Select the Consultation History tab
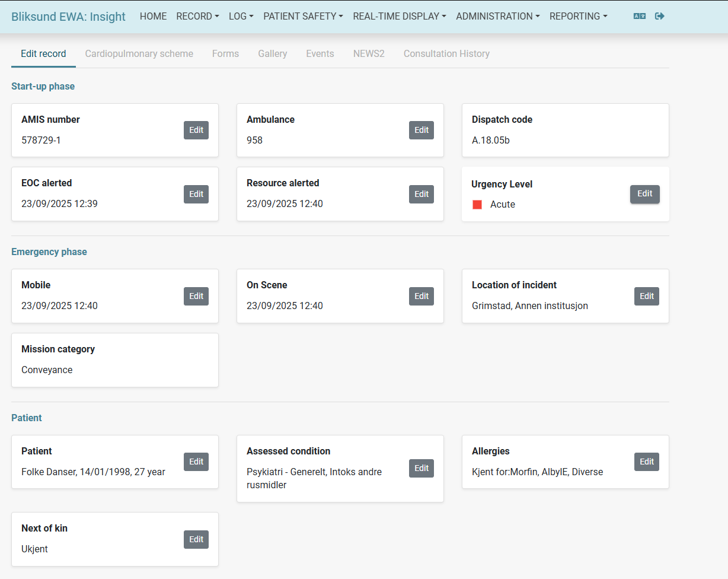 click(446, 53)
